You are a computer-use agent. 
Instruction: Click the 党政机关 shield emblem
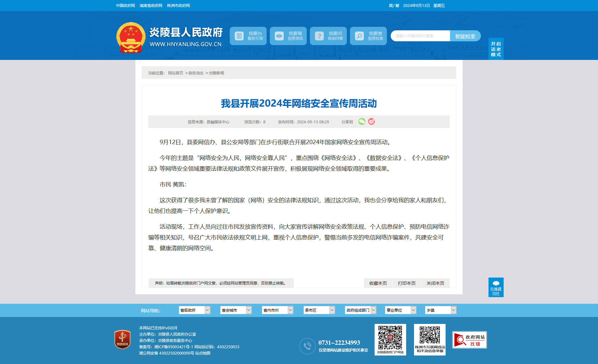tap(122, 339)
